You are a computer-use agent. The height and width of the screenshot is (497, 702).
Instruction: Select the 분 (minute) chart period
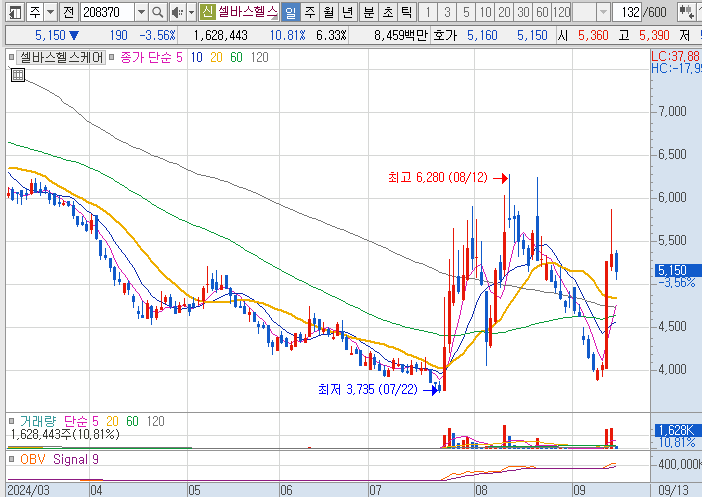pos(368,12)
